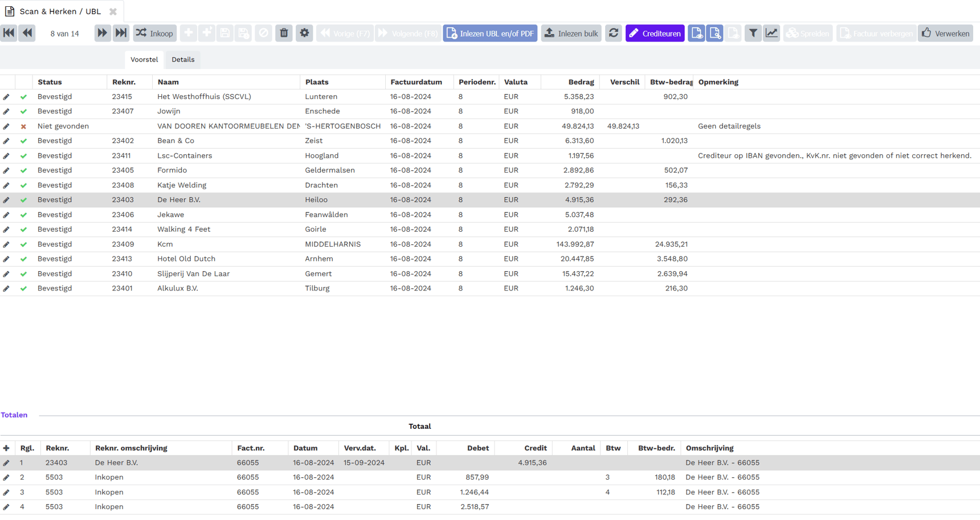Close the Scan & Herken / UBL tab

pos(113,11)
